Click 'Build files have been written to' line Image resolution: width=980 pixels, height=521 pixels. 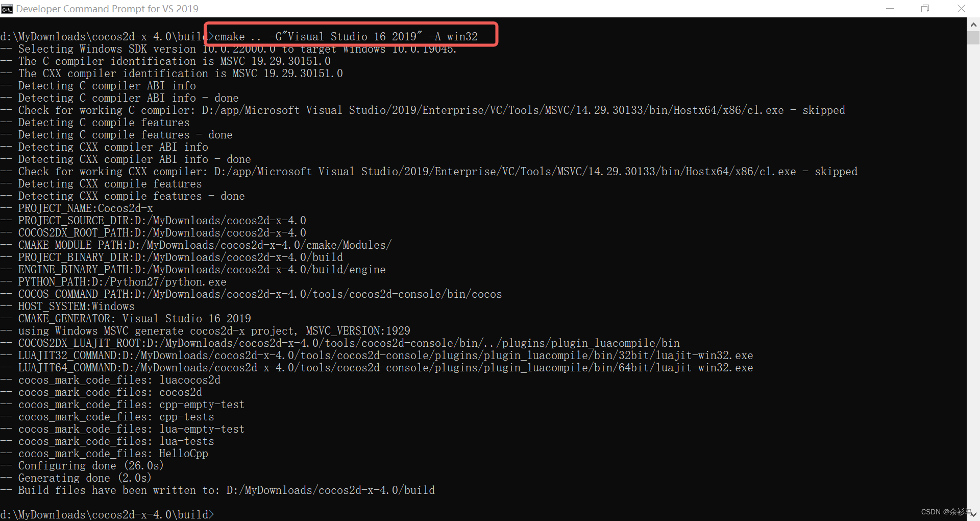(x=217, y=490)
